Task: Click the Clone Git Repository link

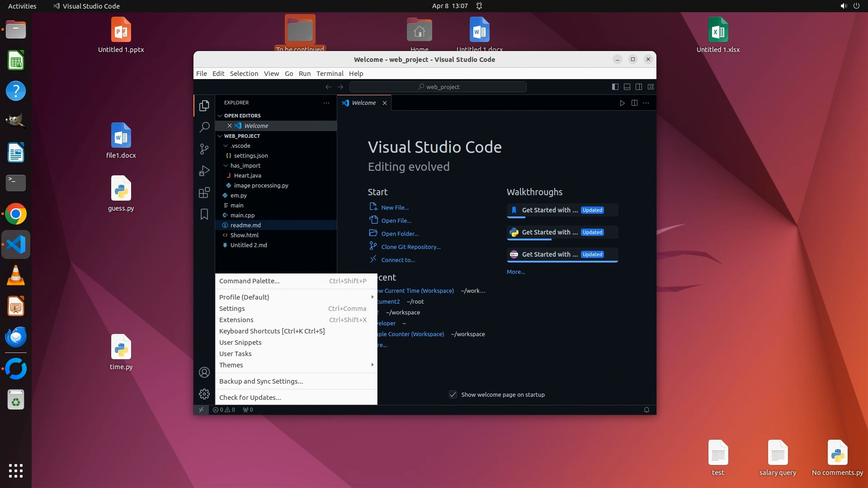Action: [x=410, y=247]
